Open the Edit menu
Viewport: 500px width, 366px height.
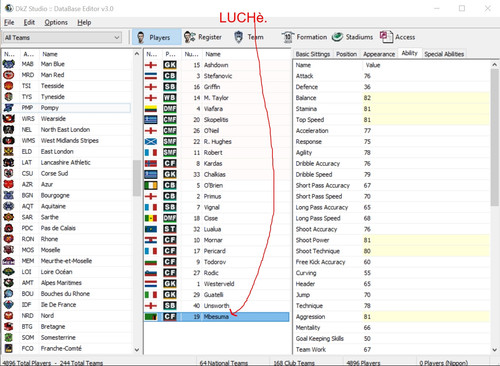point(29,22)
